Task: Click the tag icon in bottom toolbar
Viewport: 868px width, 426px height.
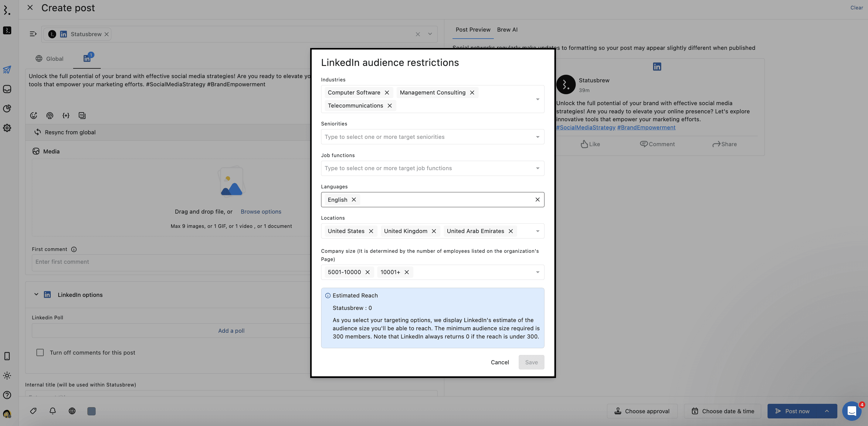Action: pyautogui.click(x=33, y=411)
